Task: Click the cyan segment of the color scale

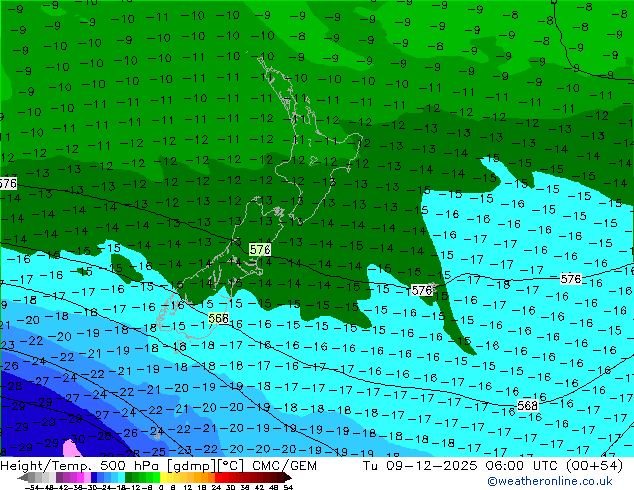Action: pyautogui.click(x=121, y=477)
